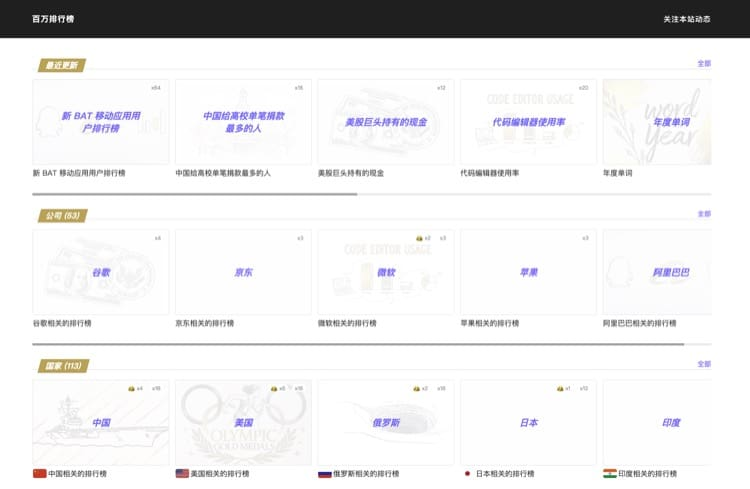
Task: Open the 印度 country card
Action: point(657,422)
